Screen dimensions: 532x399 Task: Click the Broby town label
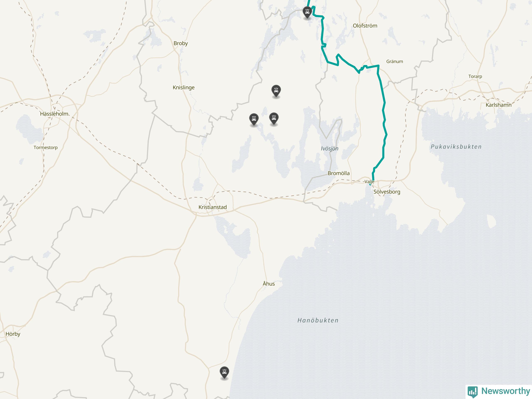coord(181,43)
